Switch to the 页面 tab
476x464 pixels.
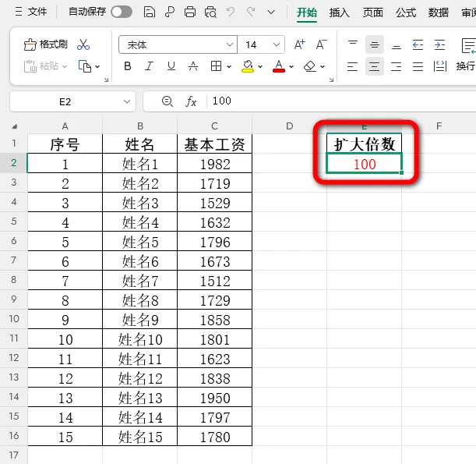click(x=373, y=12)
